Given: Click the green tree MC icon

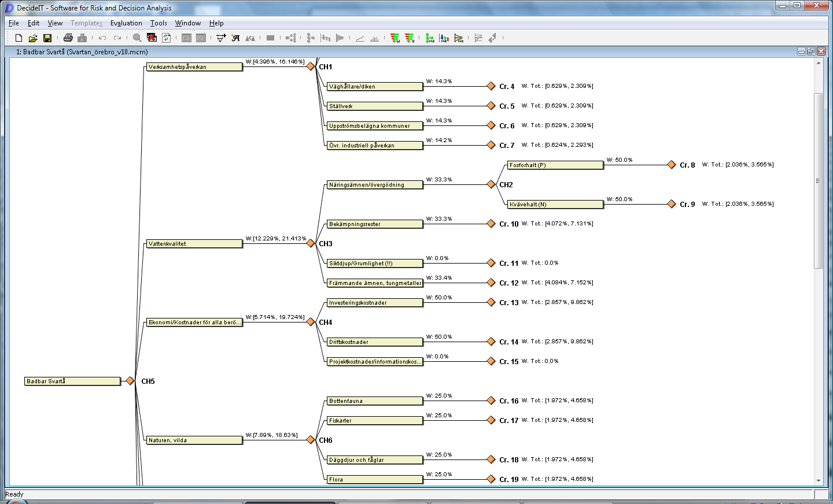Looking at the screenshot, I should pyautogui.click(x=430, y=38).
